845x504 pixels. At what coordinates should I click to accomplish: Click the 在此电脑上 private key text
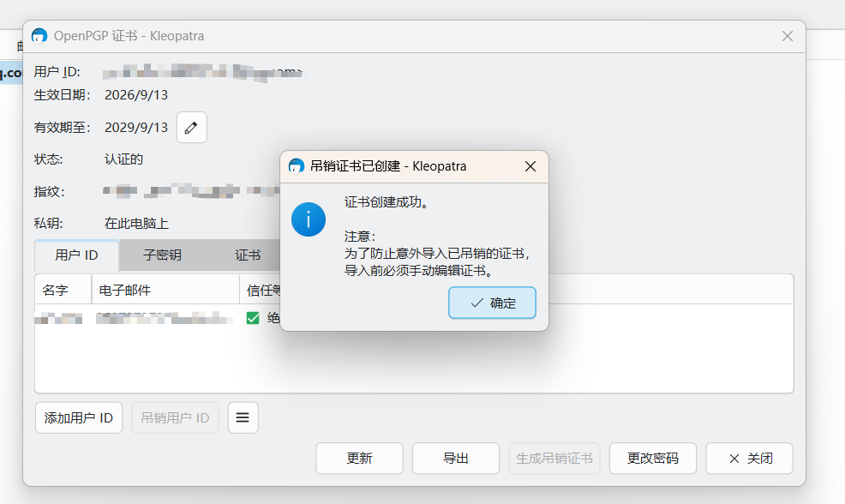click(137, 223)
